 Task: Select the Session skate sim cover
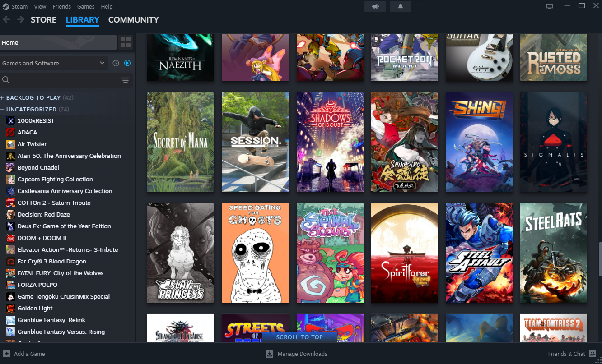[255, 142]
